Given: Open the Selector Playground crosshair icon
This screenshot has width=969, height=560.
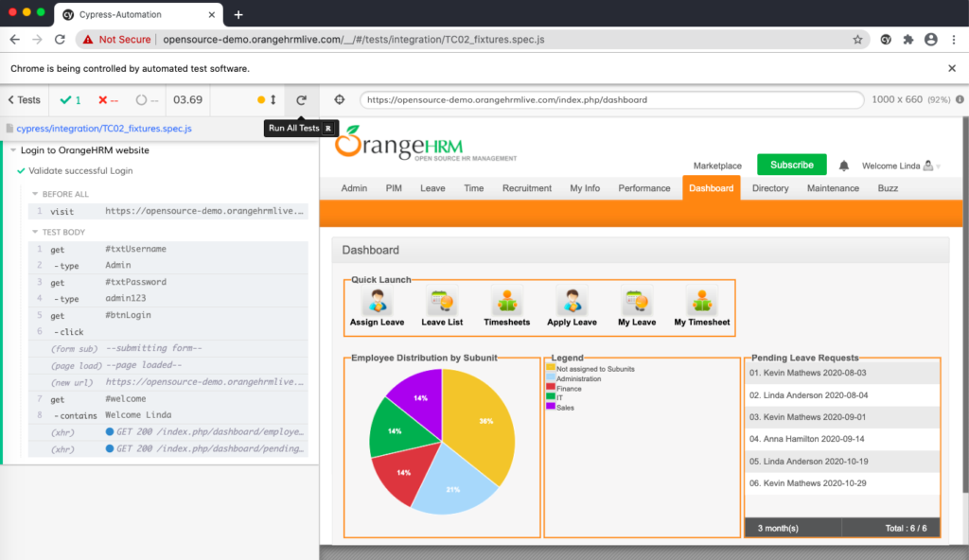Looking at the screenshot, I should (339, 99).
